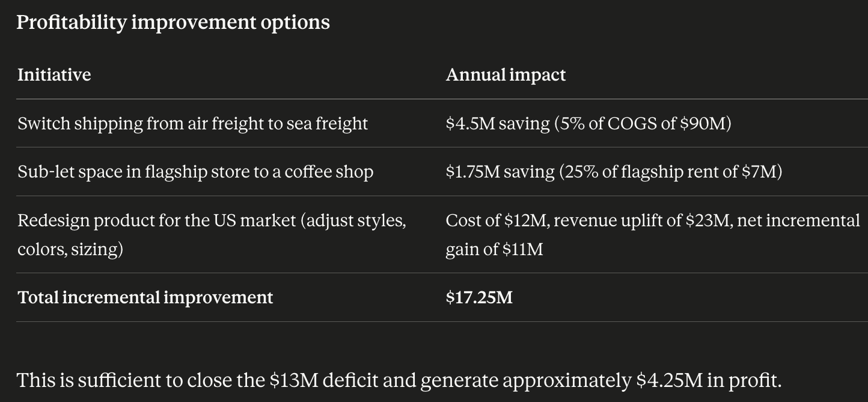Screen dimensions: 868x402
Task: Click 'Total incremental improvement' row label
Action: click(x=145, y=297)
